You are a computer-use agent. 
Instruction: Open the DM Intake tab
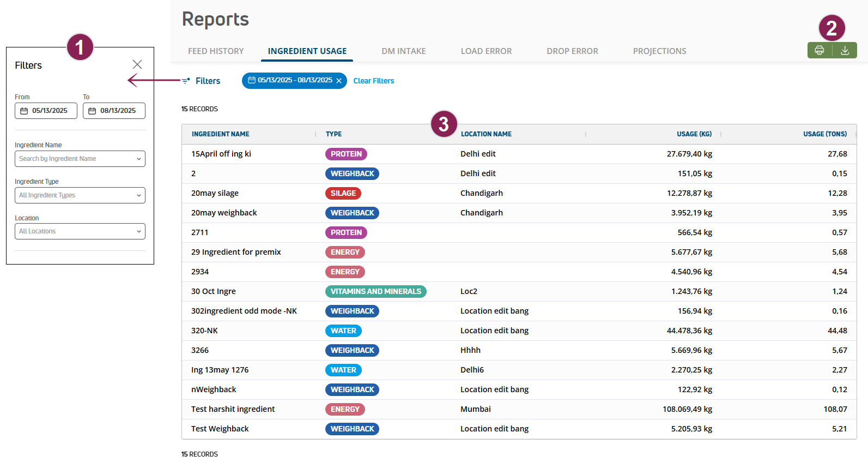403,51
